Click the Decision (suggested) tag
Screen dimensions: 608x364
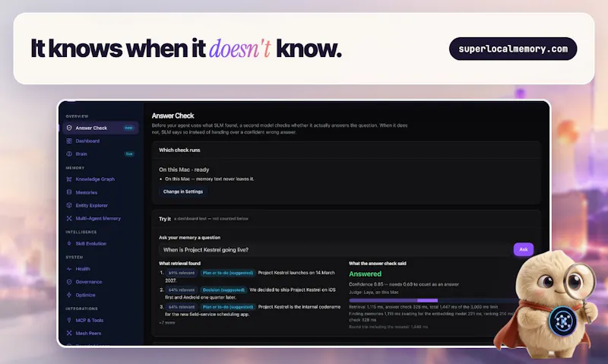(x=223, y=290)
